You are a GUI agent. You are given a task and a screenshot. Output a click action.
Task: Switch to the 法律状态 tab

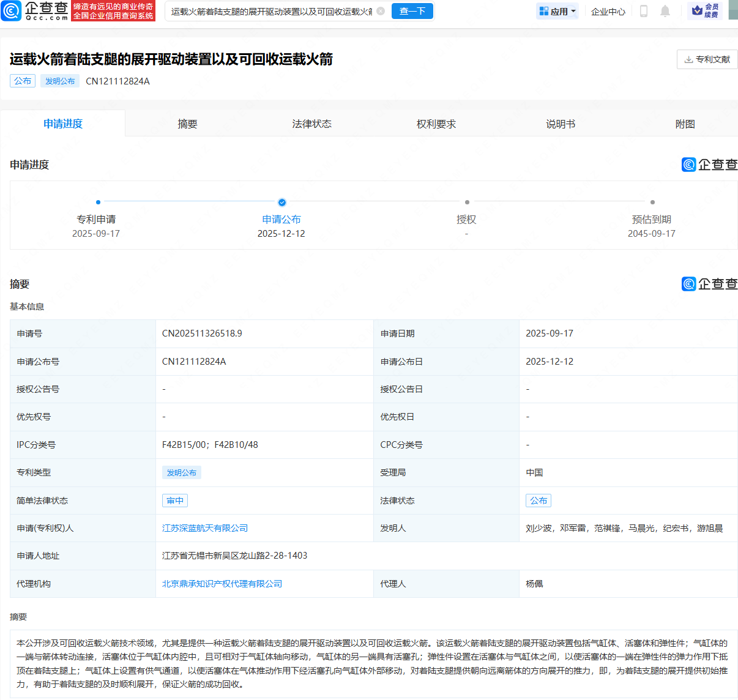tap(311, 123)
